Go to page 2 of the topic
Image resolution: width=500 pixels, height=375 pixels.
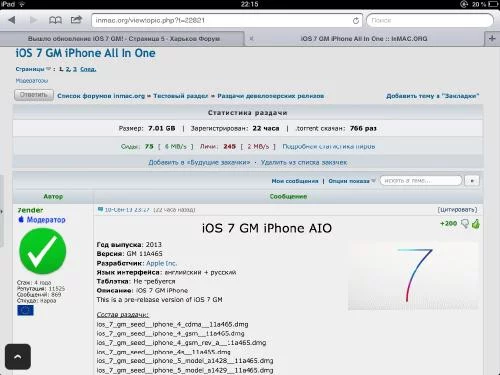click(68, 69)
